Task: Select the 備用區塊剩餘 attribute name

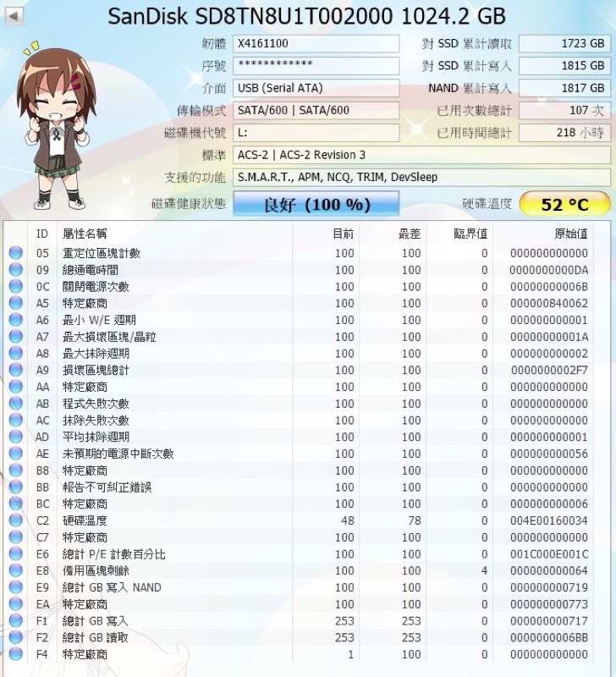Action: coord(96,570)
